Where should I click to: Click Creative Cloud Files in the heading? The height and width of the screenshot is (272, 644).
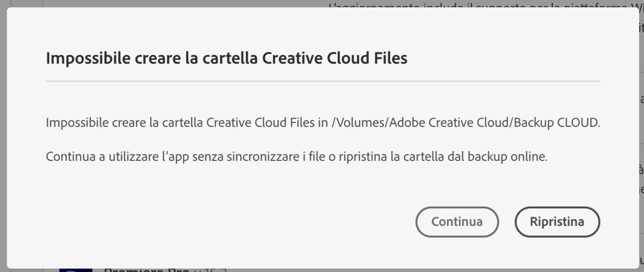(x=335, y=58)
